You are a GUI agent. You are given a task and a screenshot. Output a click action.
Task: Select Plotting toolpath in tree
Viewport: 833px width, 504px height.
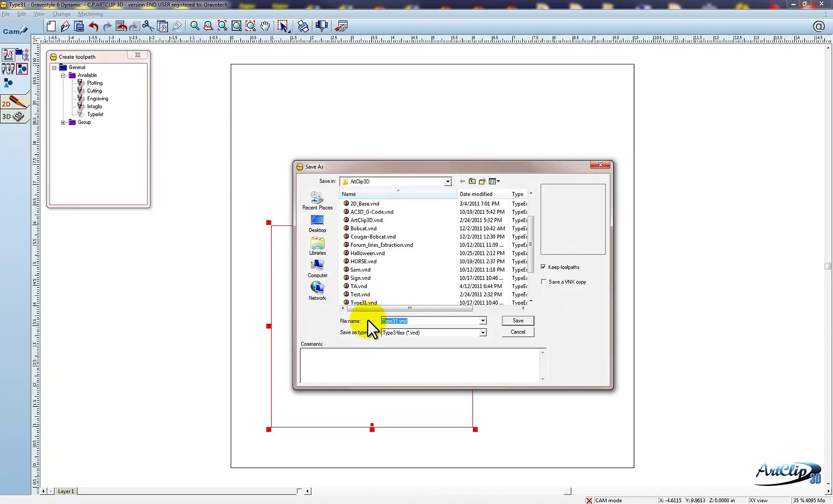click(95, 83)
